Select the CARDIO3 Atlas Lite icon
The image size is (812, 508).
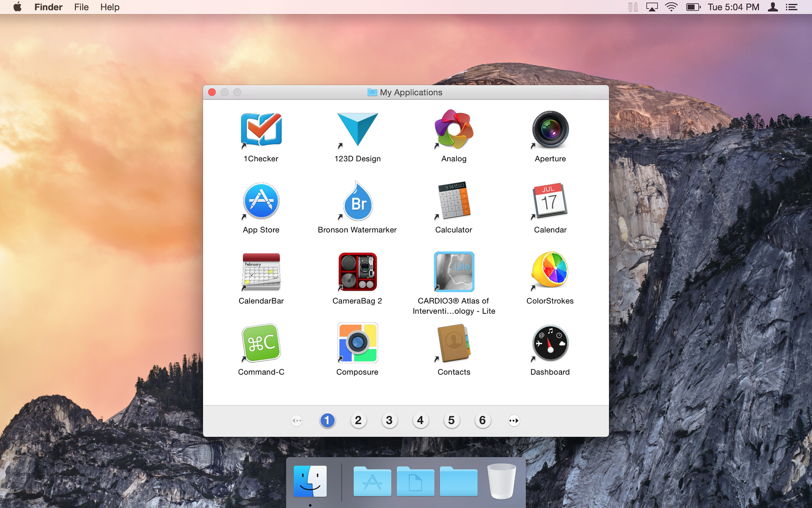[x=454, y=271]
